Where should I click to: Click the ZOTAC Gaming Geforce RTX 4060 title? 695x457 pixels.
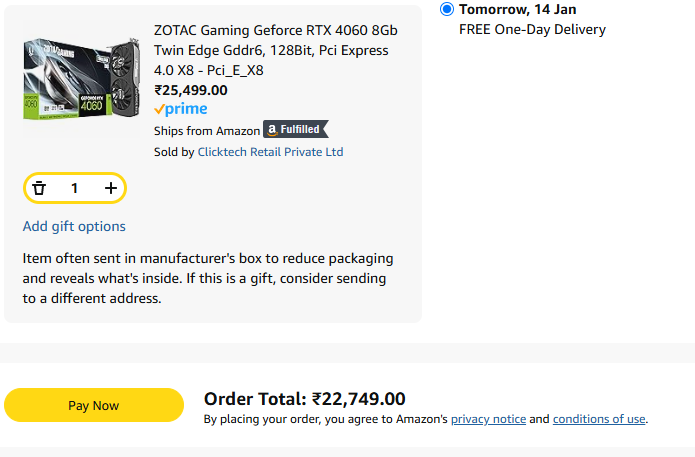(x=276, y=50)
